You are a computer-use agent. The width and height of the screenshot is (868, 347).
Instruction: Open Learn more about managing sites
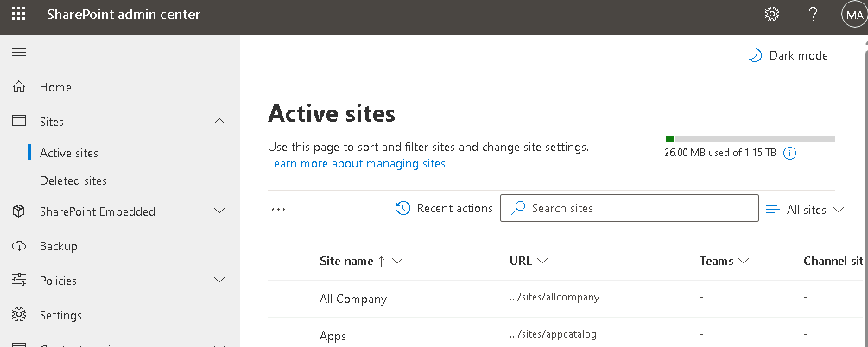(x=357, y=164)
